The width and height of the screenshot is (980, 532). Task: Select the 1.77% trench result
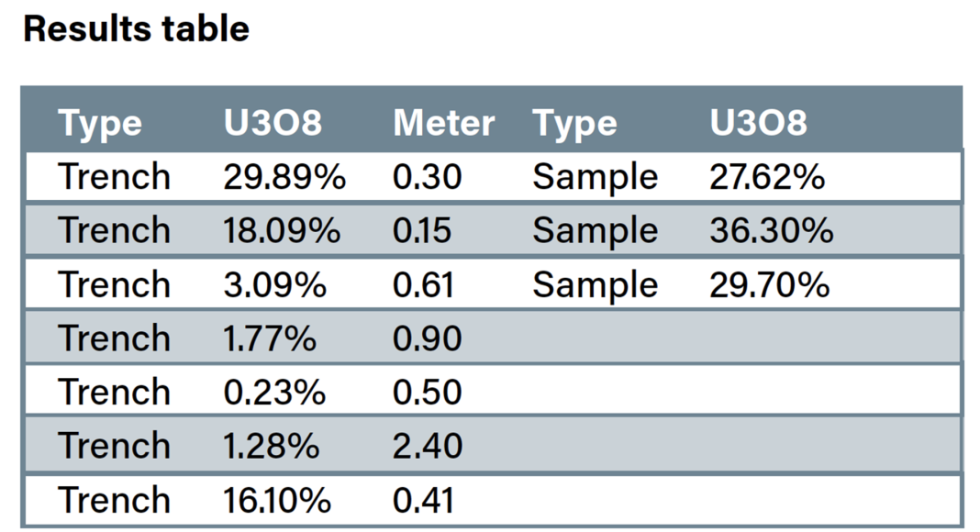point(269,338)
